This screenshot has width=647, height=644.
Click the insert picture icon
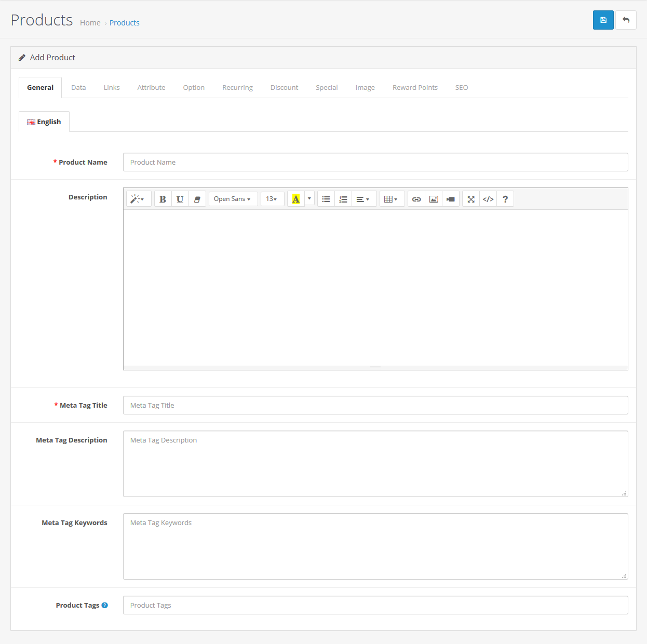pyautogui.click(x=434, y=199)
